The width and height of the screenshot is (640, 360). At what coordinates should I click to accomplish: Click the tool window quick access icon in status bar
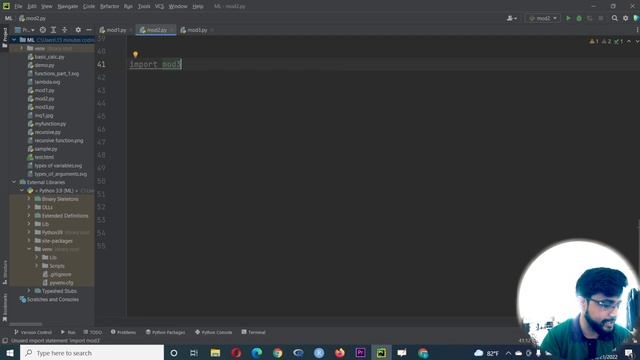point(5,340)
